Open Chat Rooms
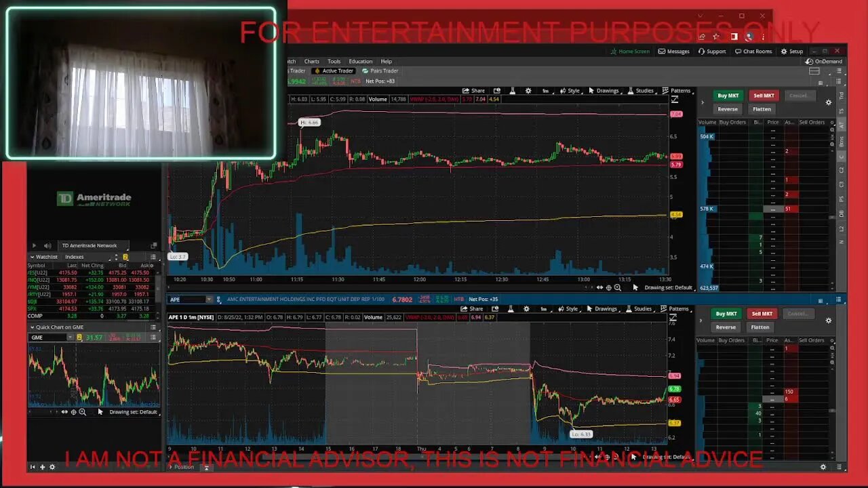 [753, 51]
